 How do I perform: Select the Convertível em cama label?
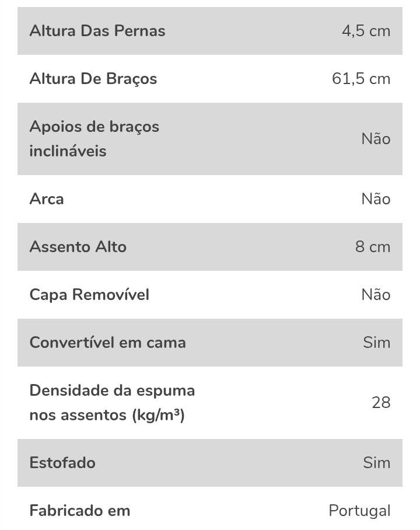(108, 343)
